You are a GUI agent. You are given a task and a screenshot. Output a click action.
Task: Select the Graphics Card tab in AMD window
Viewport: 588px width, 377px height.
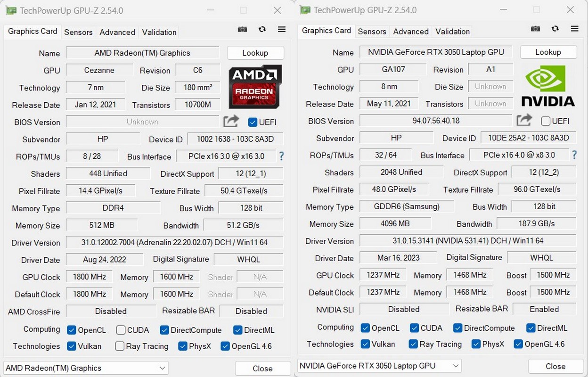click(33, 31)
